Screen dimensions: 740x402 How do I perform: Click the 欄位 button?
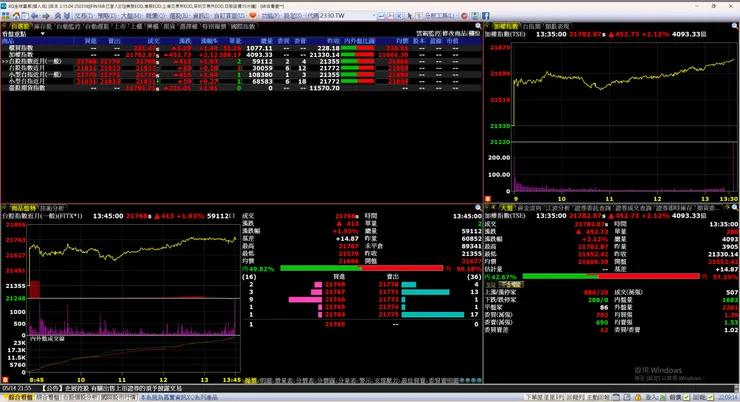tap(474, 34)
